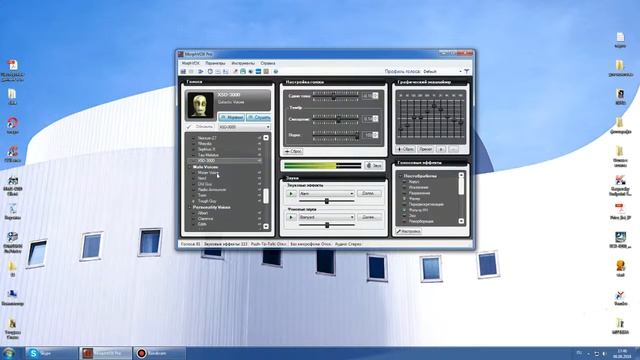
Task: Collapse the Personality Voices group
Action: point(190,207)
